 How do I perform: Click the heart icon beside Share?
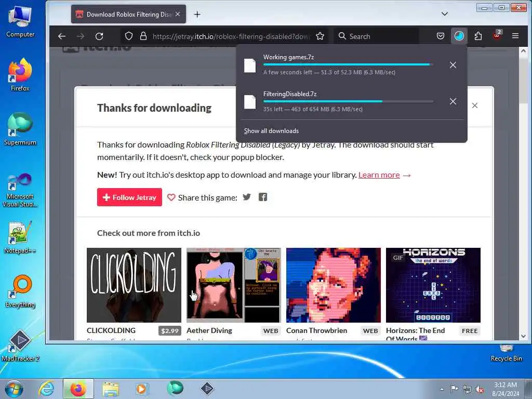(x=171, y=197)
